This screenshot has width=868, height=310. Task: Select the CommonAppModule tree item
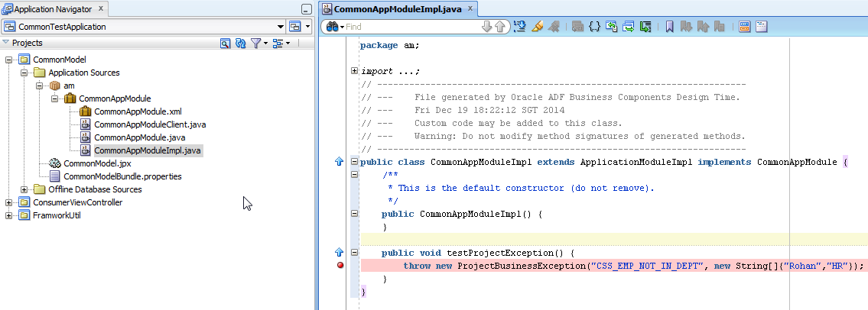click(x=115, y=99)
